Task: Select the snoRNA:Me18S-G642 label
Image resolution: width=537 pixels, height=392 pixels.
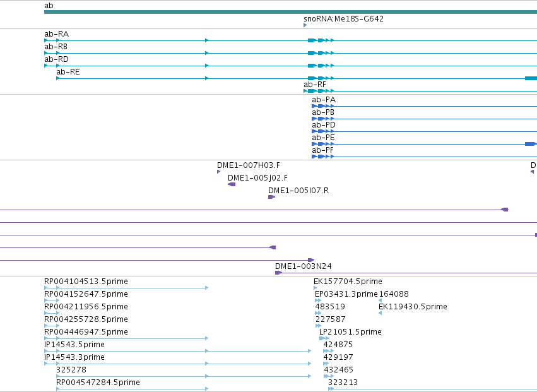Action: [x=343, y=18]
